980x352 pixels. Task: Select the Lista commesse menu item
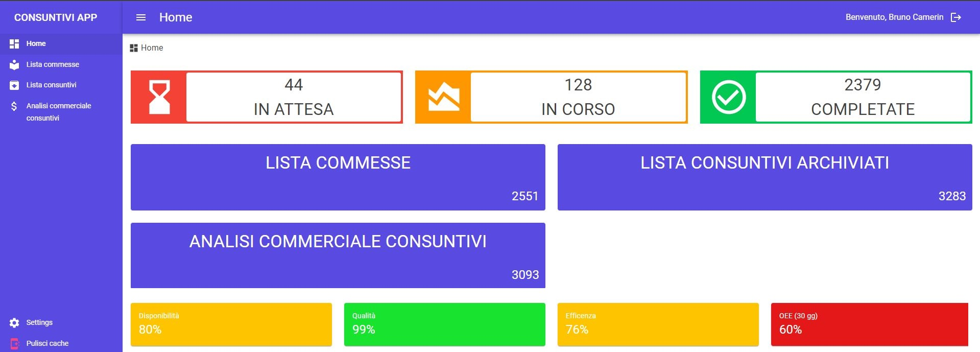(x=53, y=65)
